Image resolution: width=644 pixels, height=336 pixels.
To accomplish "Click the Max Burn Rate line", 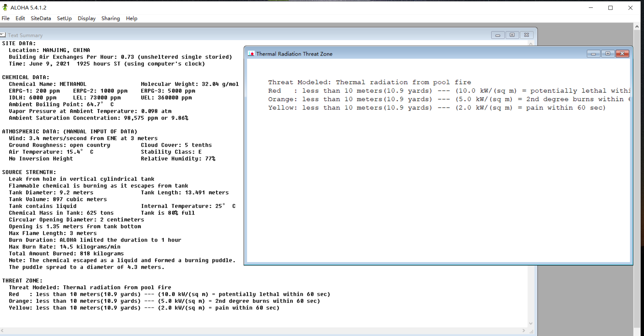I will tap(65, 247).
